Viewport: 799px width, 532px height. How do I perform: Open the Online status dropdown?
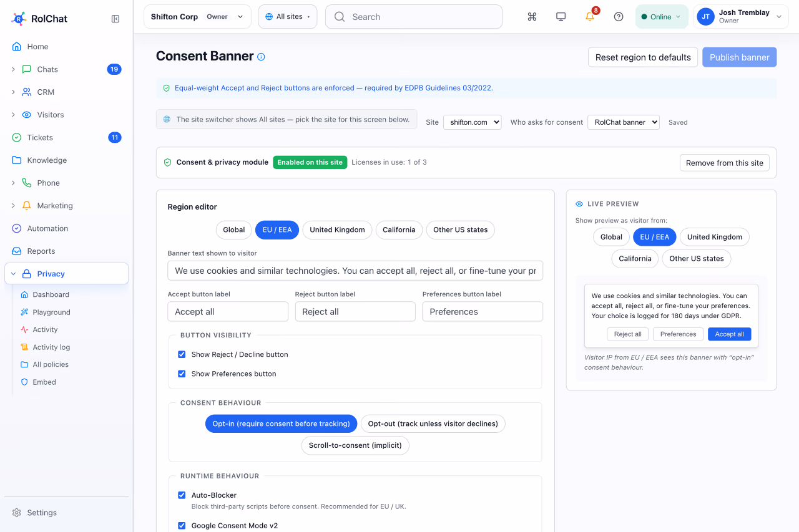(x=661, y=17)
